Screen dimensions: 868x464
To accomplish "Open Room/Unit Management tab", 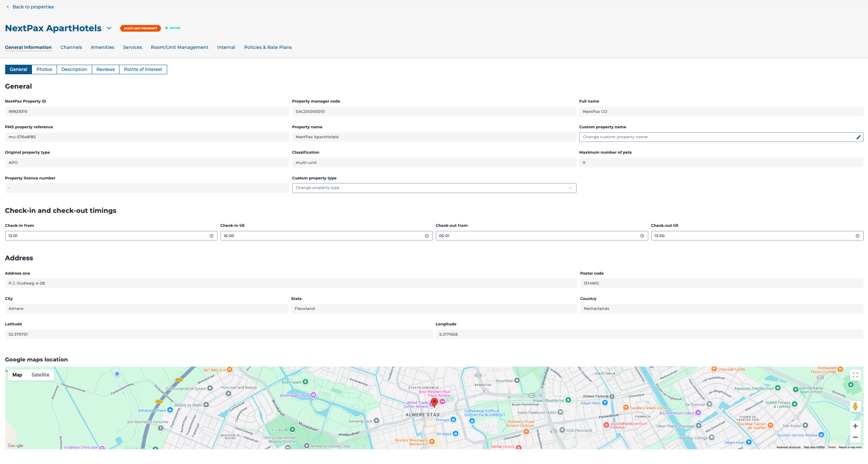I will tap(179, 47).
